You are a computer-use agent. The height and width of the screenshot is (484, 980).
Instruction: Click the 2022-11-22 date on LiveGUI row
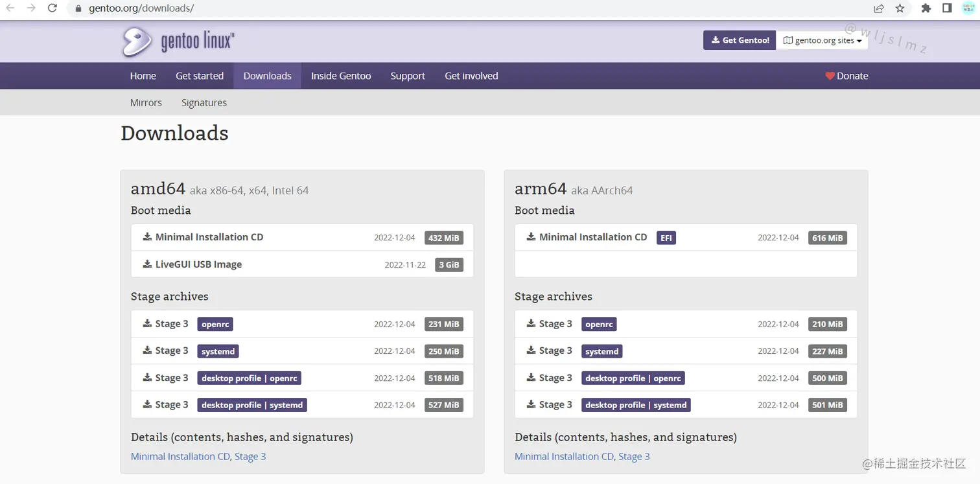[x=405, y=265]
